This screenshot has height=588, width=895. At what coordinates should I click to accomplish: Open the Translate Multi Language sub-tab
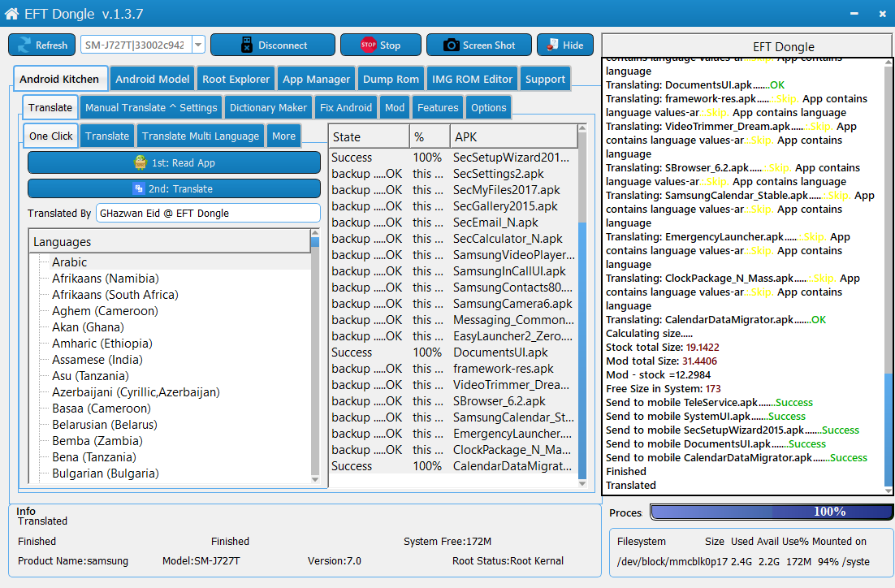(201, 136)
